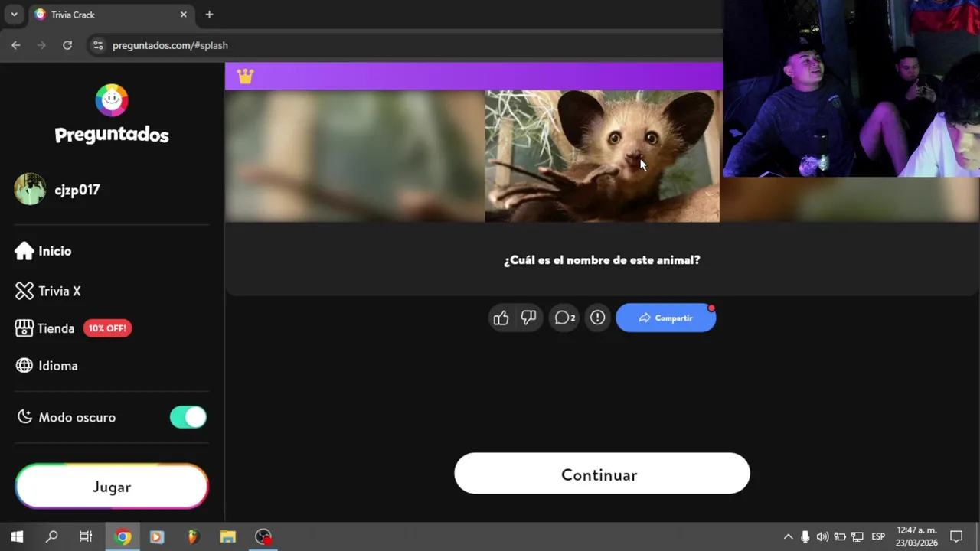Screen dimensions: 980x551
Task: Click the moon icon beside Modo oscuro
Action: 25,416
